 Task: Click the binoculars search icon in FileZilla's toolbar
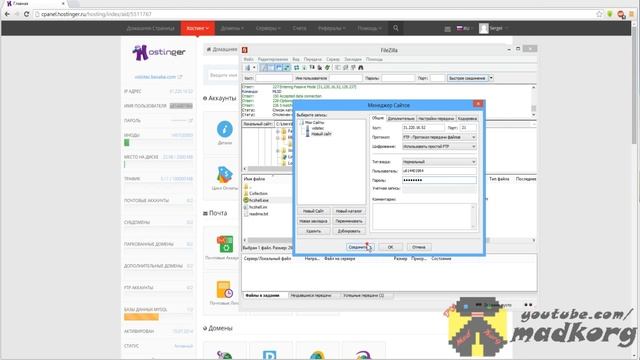click(361, 68)
